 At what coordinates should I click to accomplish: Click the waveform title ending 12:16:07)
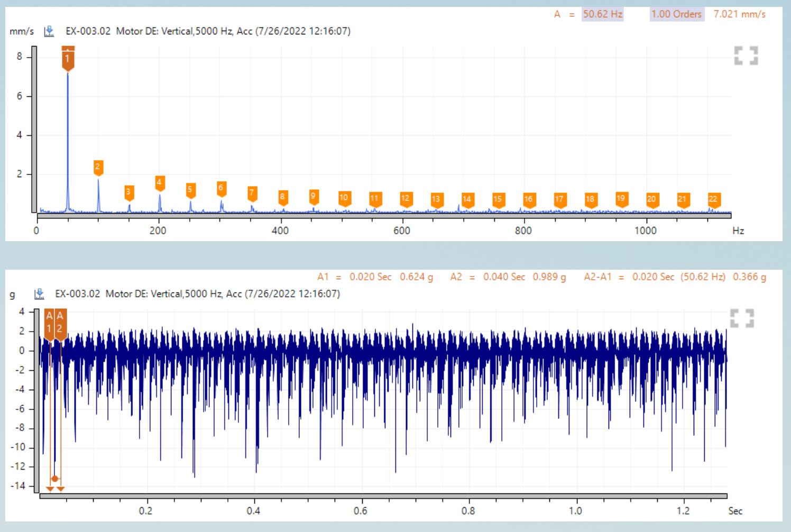click(198, 294)
